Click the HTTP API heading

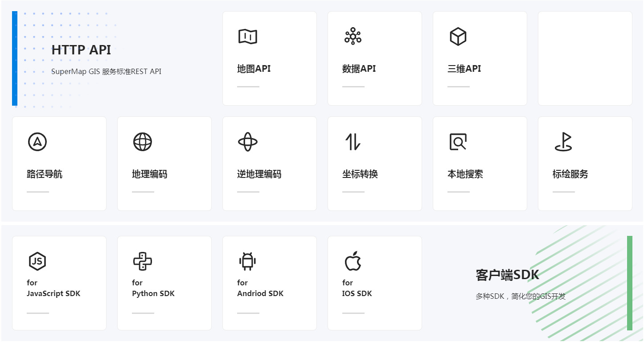[x=81, y=50]
